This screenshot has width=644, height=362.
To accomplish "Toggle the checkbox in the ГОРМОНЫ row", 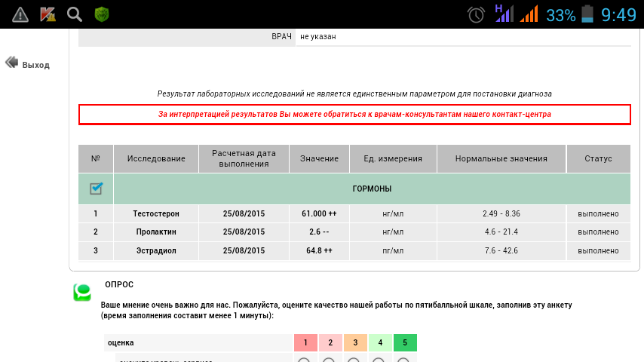I will tap(96, 189).
